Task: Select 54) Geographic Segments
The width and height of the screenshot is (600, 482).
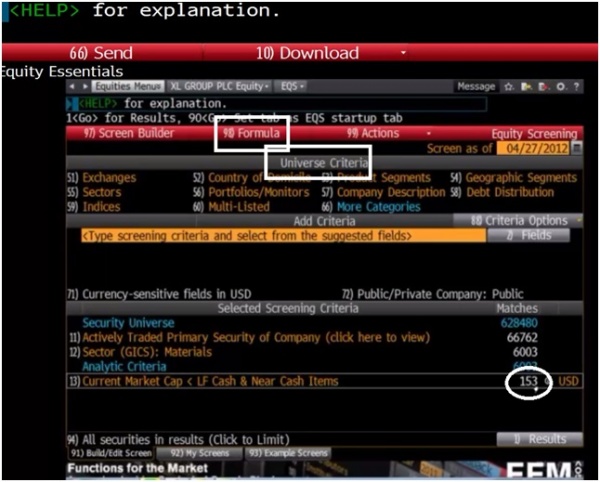Action: click(x=514, y=178)
